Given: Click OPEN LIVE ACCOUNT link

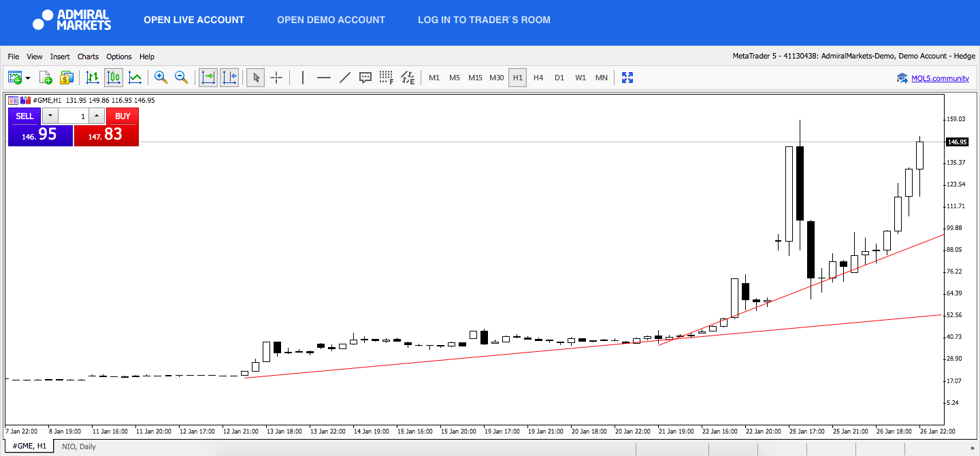Looking at the screenshot, I should click(194, 20).
